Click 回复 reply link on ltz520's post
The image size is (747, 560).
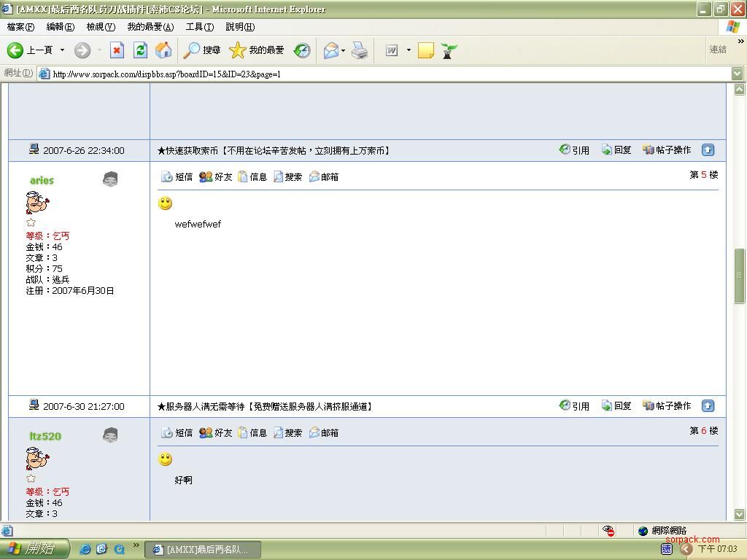pyautogui.click(x=616, y=406)
